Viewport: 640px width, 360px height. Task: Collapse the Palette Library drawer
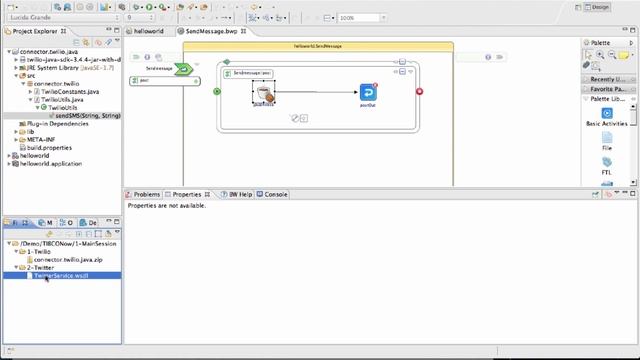pos(609,99)
